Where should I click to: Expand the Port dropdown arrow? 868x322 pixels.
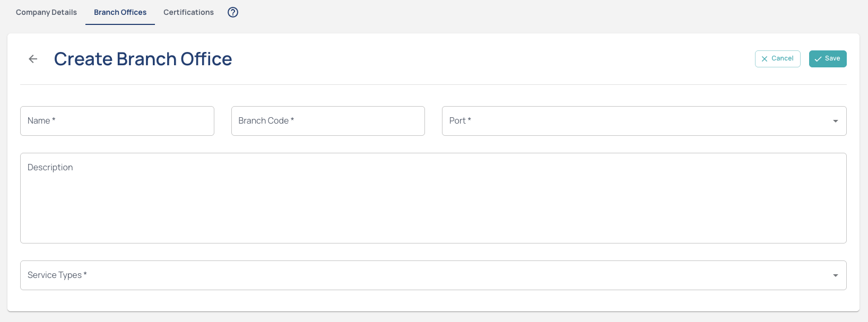point(835,121)
